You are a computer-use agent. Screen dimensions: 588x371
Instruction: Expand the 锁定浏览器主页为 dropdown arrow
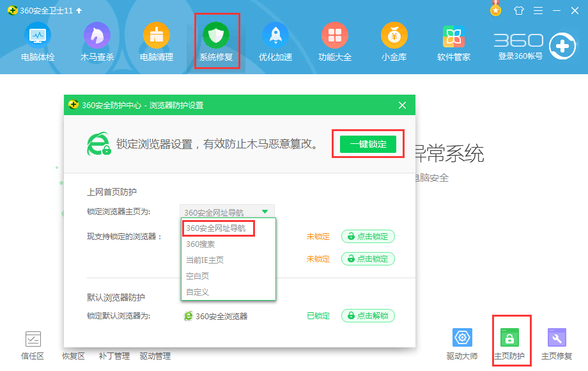265,212
